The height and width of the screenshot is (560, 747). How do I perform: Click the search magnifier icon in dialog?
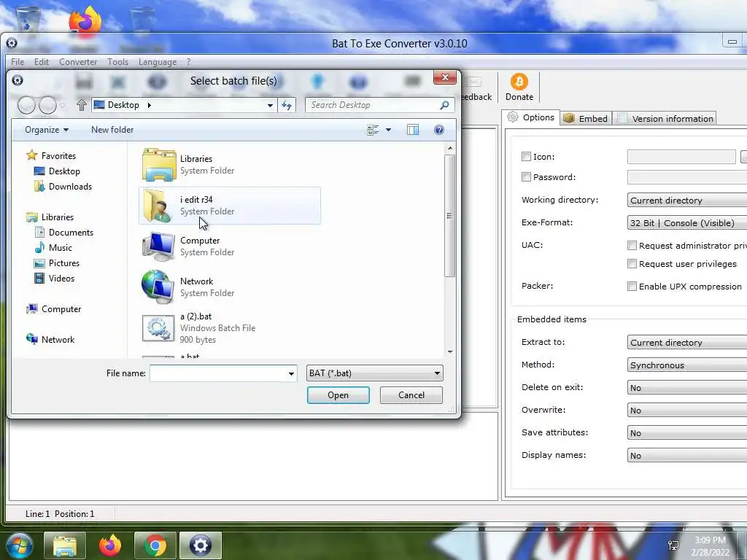444,105
